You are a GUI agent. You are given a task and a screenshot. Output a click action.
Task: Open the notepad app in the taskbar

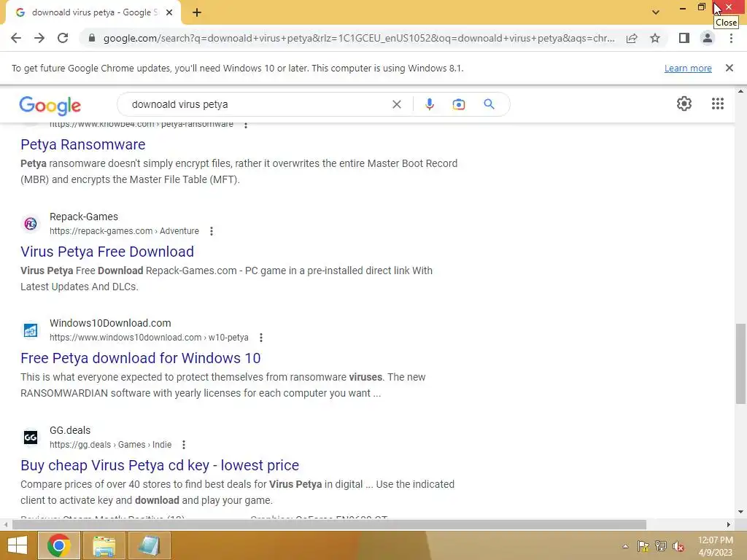(149, 545)
